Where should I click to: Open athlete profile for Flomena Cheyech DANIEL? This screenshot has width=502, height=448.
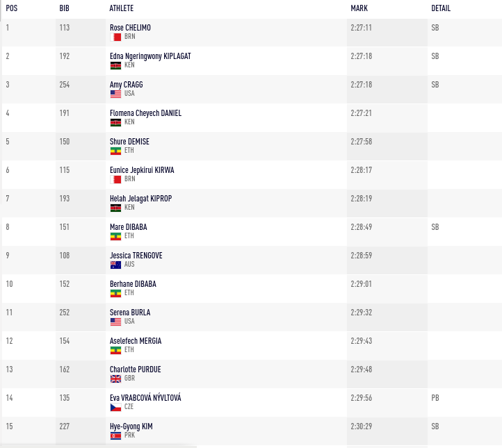point(145,113)
